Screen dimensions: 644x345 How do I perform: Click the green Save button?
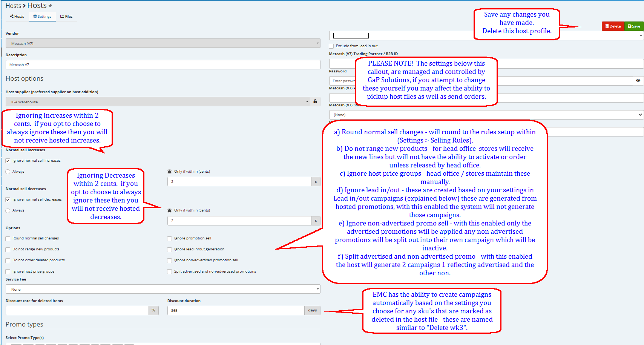tap(634, 26)
